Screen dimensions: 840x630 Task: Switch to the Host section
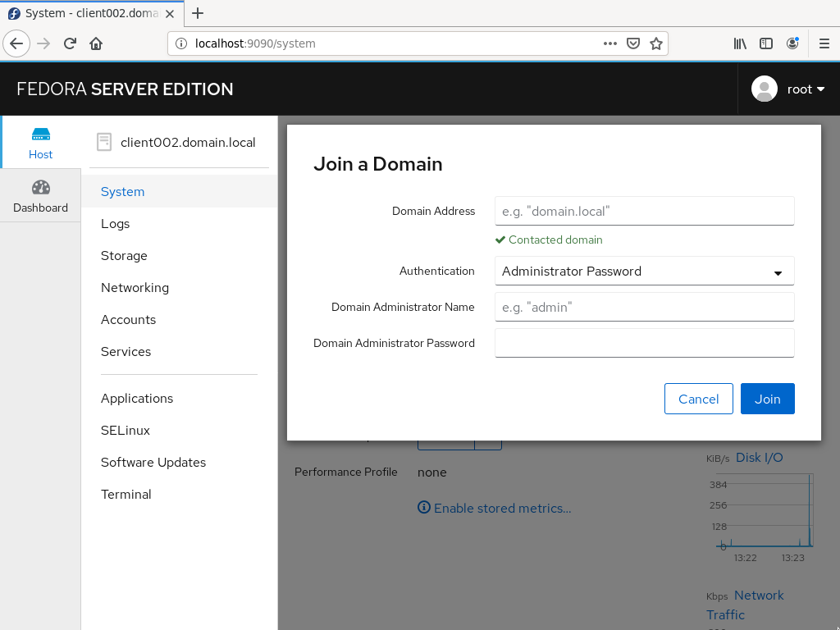pos(41,143)
